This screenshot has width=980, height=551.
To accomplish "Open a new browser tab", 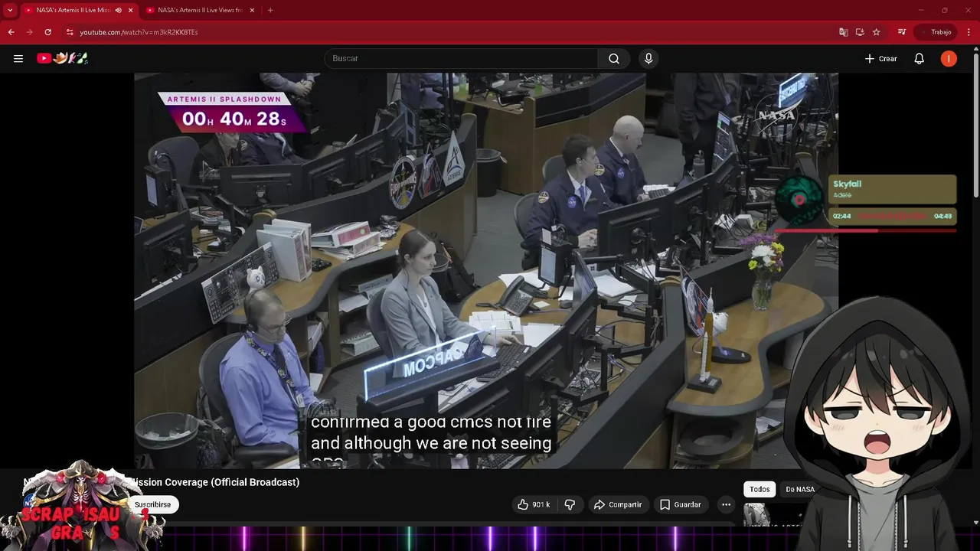I will [270, 10].
